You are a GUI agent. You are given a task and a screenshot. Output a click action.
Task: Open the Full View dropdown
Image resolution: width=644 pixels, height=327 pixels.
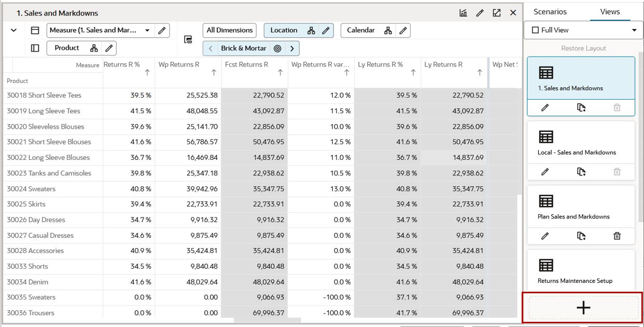click(x=583, y=30)
